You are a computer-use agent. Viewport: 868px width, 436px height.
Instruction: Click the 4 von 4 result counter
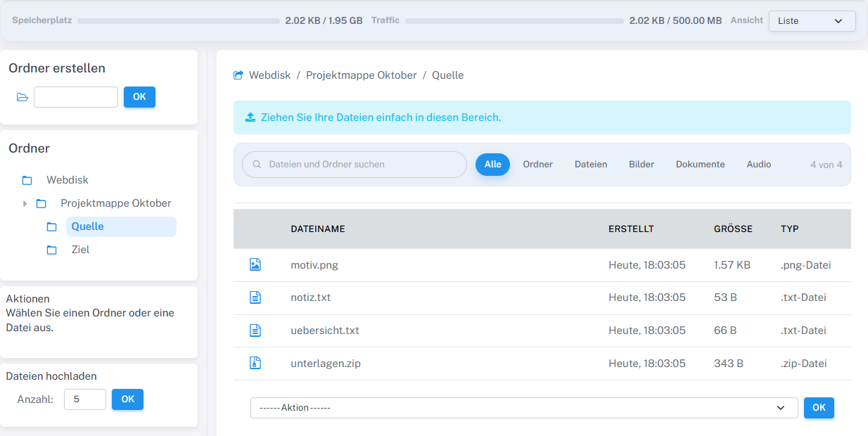(x=826, y=165)
